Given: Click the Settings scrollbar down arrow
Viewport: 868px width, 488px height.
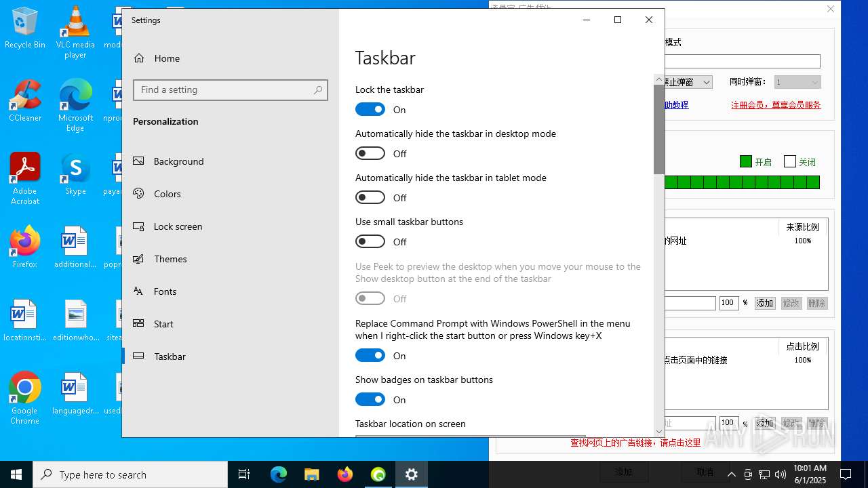Looking at the screenshot, I should coord(659,432).
